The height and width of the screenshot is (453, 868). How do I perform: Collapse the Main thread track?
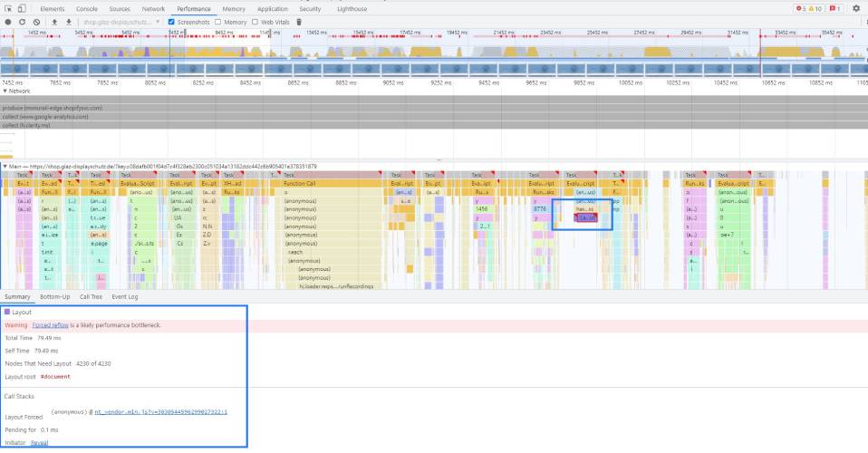click(5, 167)
